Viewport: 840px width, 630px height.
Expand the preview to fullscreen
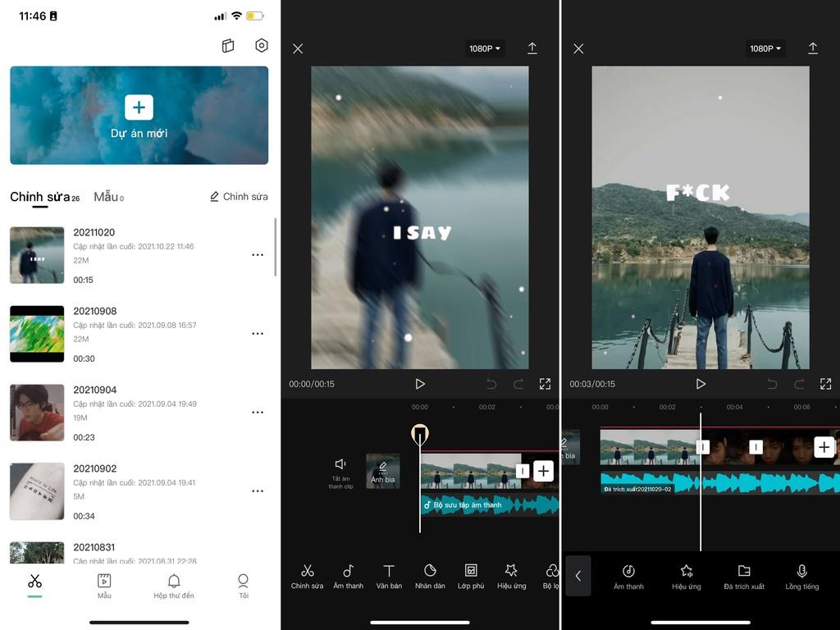tap(545, 383)
